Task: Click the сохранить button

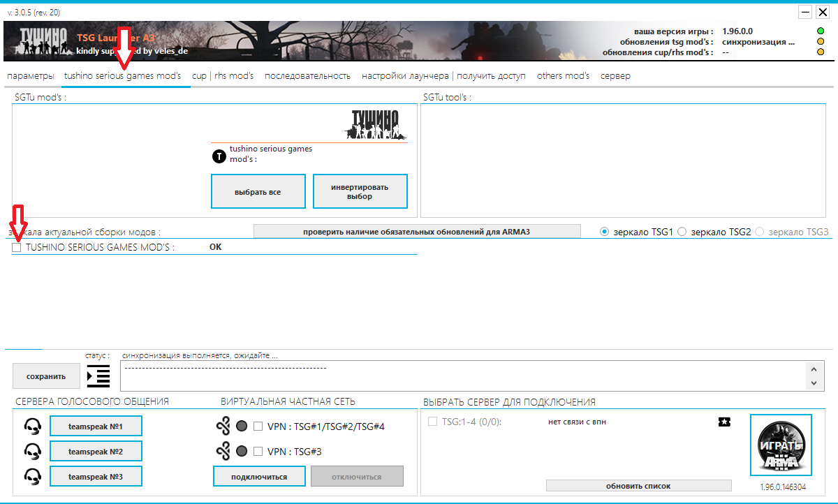Action: pos(46,376)
